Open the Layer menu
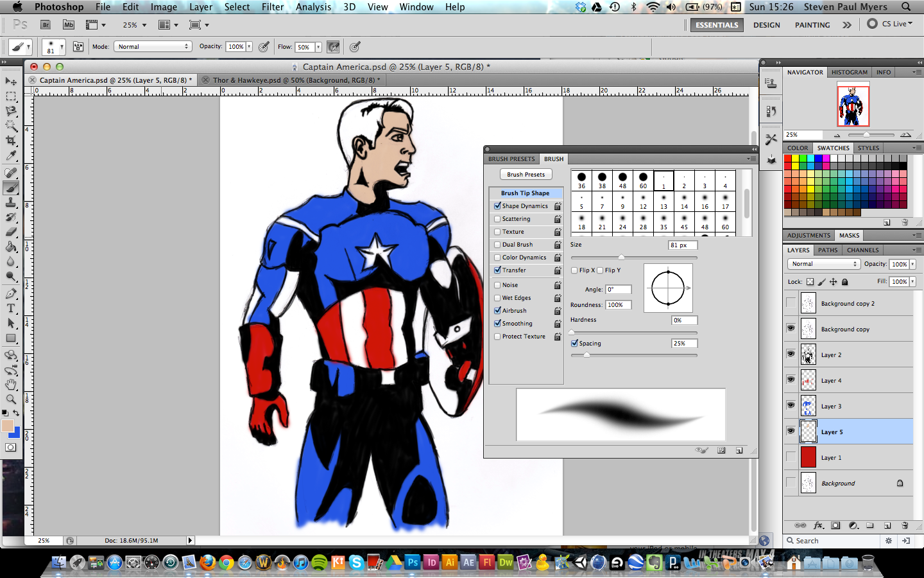This screenshot has width=924, height=578. [x=201, y=7]
